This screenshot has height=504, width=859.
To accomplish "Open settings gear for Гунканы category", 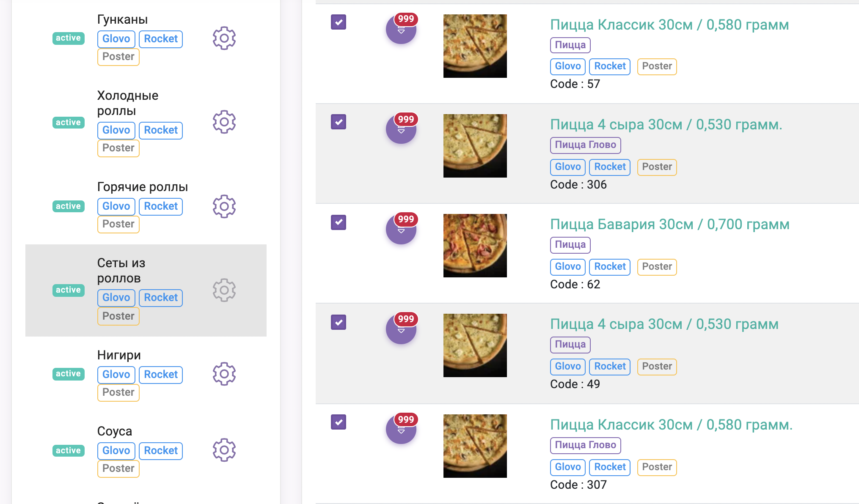I will [x=224, y=38].
